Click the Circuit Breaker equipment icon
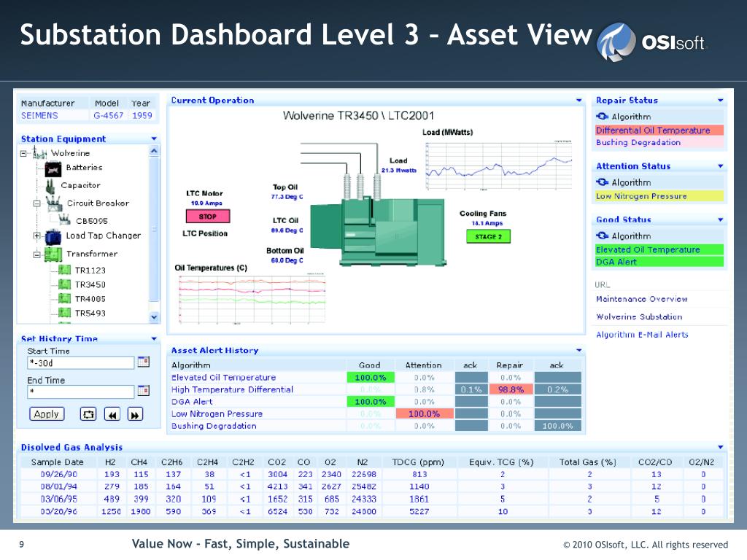The image size is (747, 560). click(54, 203)
